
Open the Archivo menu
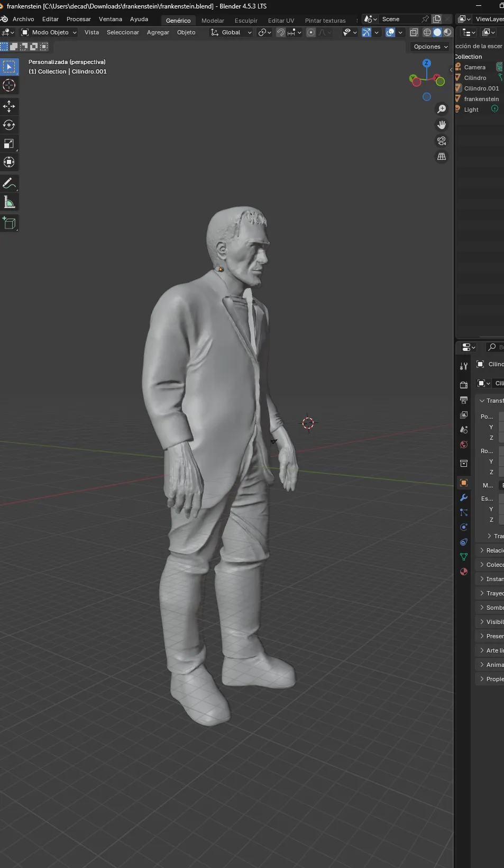23,19
